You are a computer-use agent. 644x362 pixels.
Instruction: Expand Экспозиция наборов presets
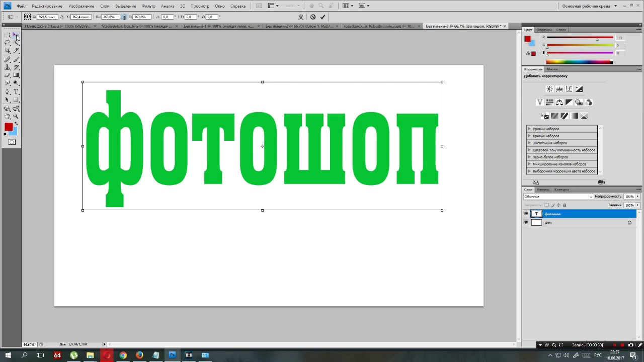tap(529, 143)
